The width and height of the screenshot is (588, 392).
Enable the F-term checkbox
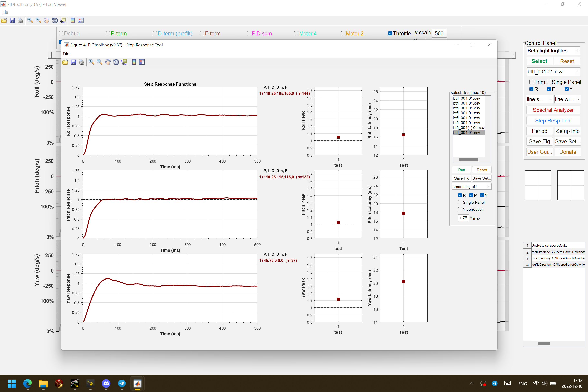(x=202, y=33)
